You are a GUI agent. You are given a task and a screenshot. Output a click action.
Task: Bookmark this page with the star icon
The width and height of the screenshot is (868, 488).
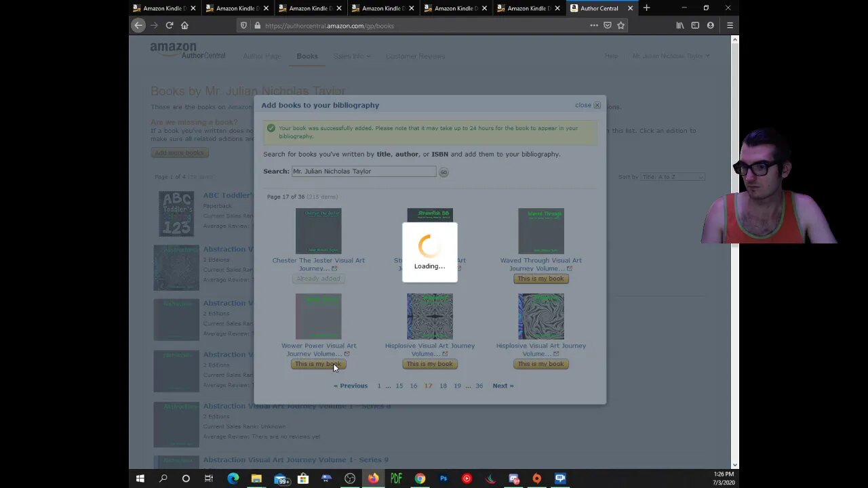point(620,25)
